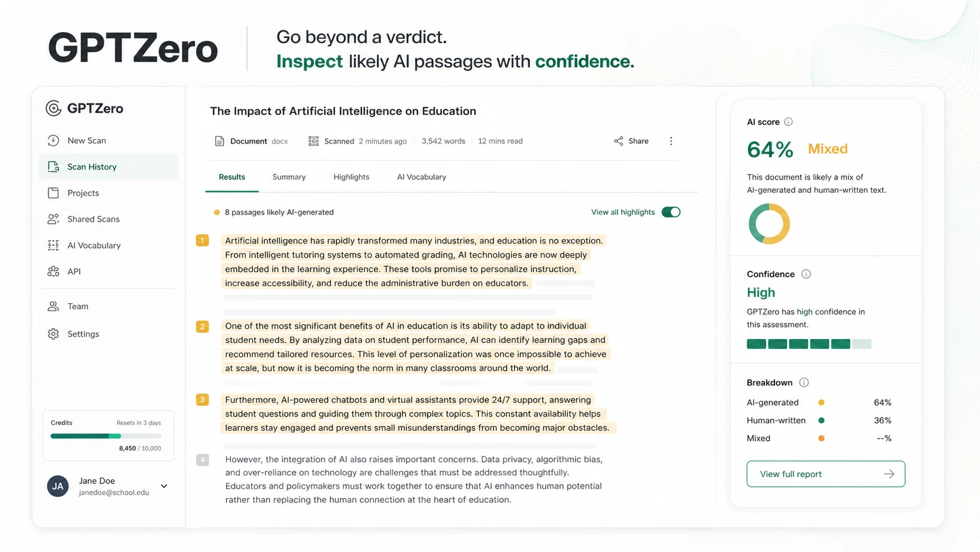Open the Team sidebar item

click(108, 306)
